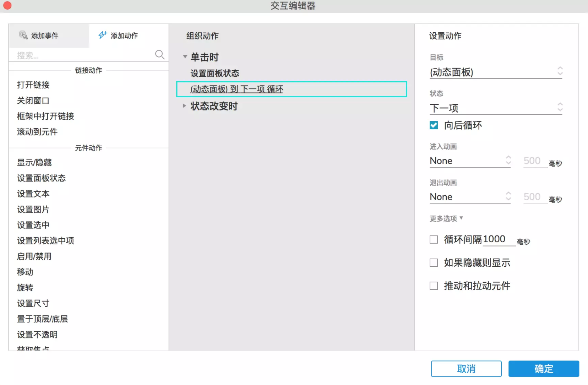Collapse the 更多选项 section
The height and width of the screenshot is (385, 588).
tap(446, 218)
